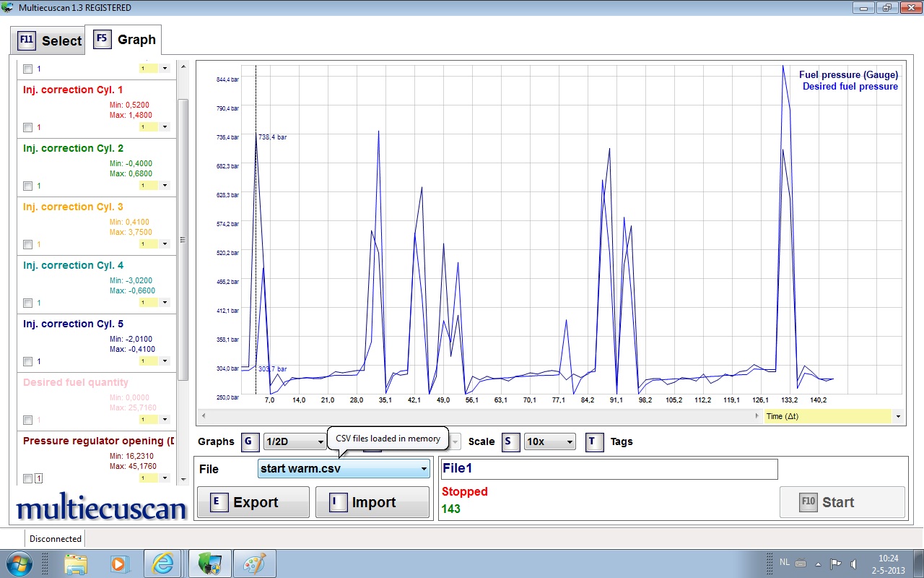
Task: Show hidden system tray icons arrow
Action: point(818,564)
